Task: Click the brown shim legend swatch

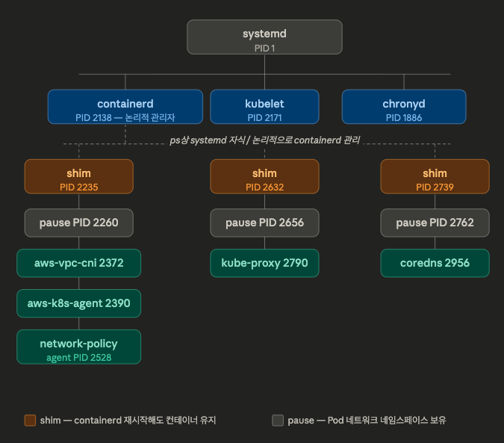Action: [x=30, y=421]
